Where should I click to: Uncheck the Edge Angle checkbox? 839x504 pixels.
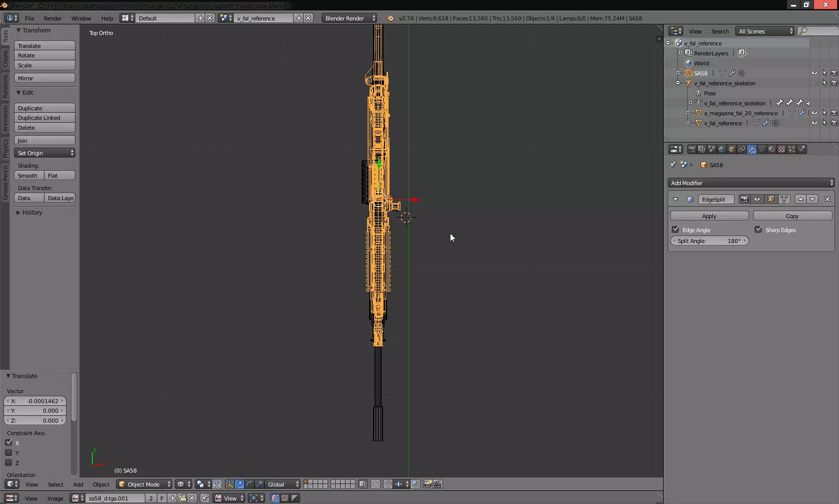coord(676,230)
